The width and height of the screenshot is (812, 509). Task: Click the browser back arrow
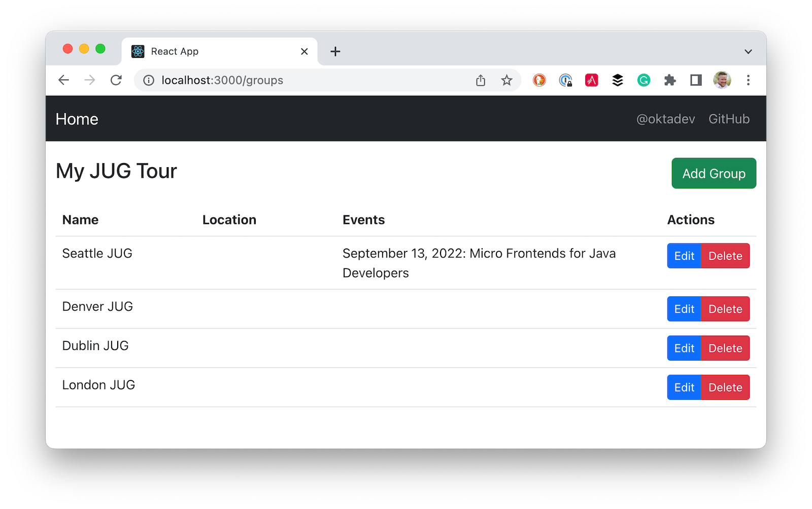point(63,80)
